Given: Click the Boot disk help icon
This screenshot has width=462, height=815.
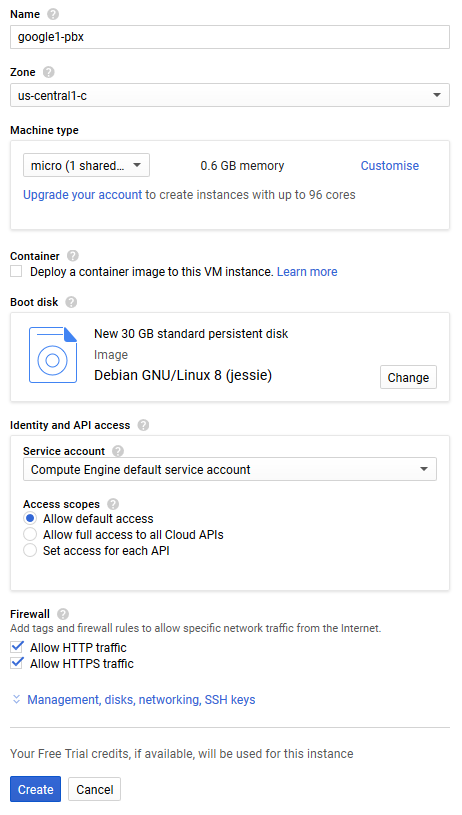Looking at the screenshot, I should tap(71, 302).
